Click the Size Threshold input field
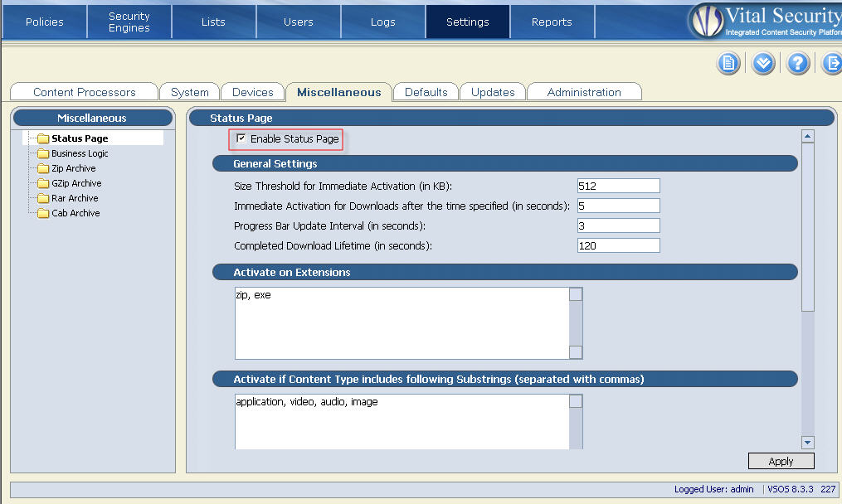 coord(618,186)
